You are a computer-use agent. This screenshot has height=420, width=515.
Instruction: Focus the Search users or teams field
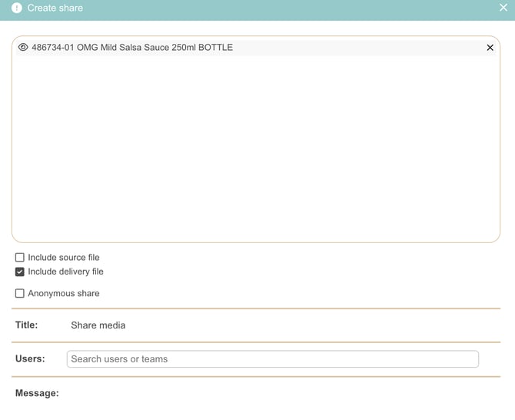(x=272, y=359)
